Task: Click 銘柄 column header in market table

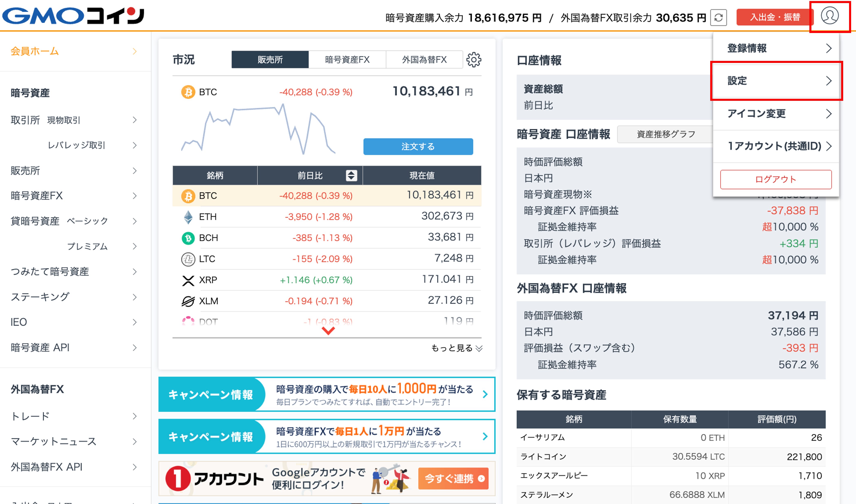Action: click(215, 176)
